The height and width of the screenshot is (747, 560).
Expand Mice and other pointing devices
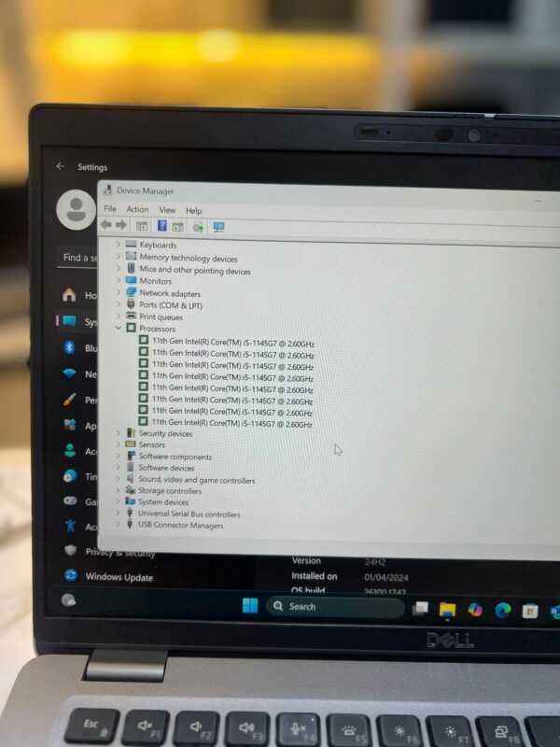point(119,268)
